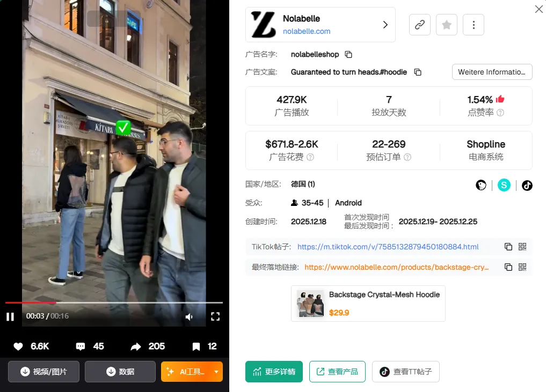
Task: Click the teal Shopline S icon
Action: tap(504, 186)
